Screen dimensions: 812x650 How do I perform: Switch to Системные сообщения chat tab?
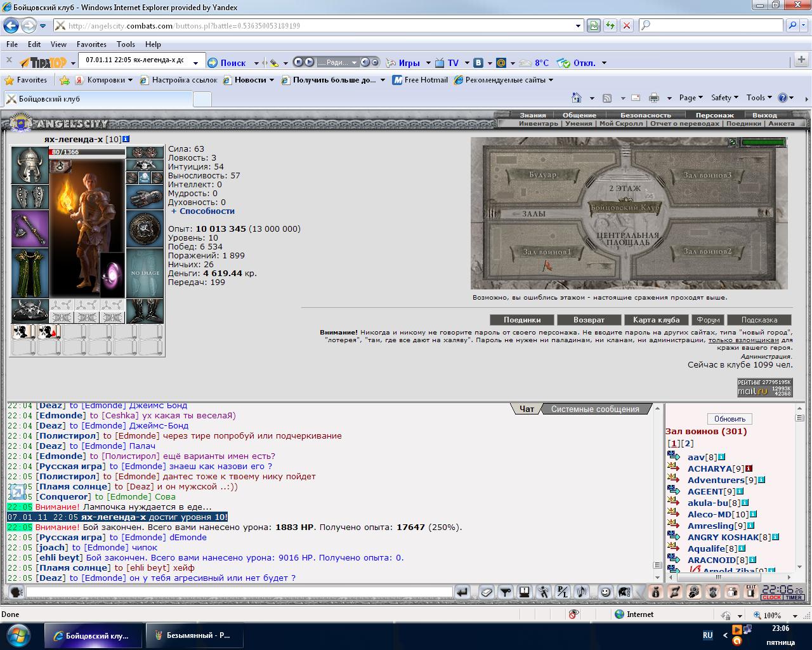(x=594, y=409)
